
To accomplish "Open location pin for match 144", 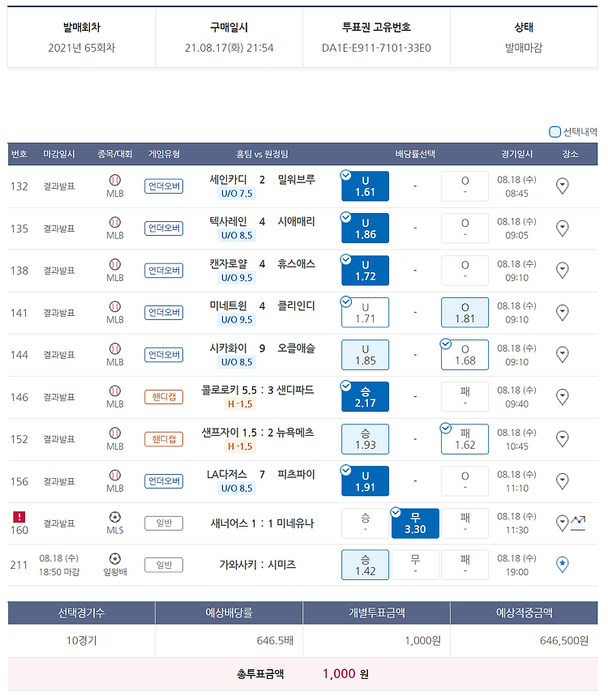I will tap(562, 355).
